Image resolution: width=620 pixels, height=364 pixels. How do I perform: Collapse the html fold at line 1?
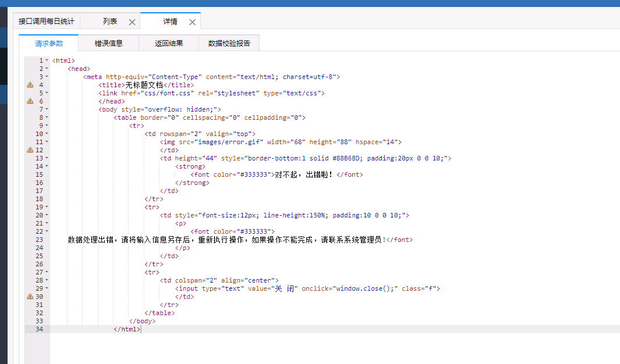pos(47,60)
